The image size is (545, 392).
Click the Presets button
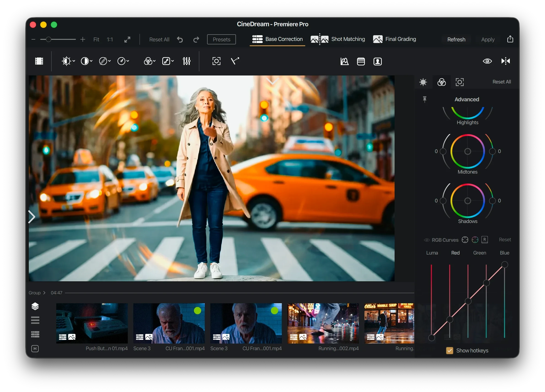pos(221,39)
